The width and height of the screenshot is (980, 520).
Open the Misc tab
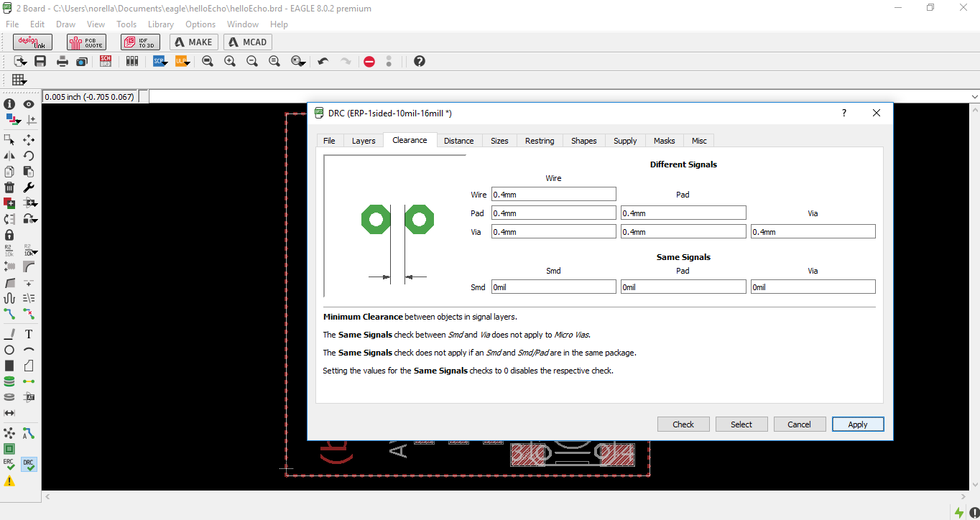(x=699, y=141)
